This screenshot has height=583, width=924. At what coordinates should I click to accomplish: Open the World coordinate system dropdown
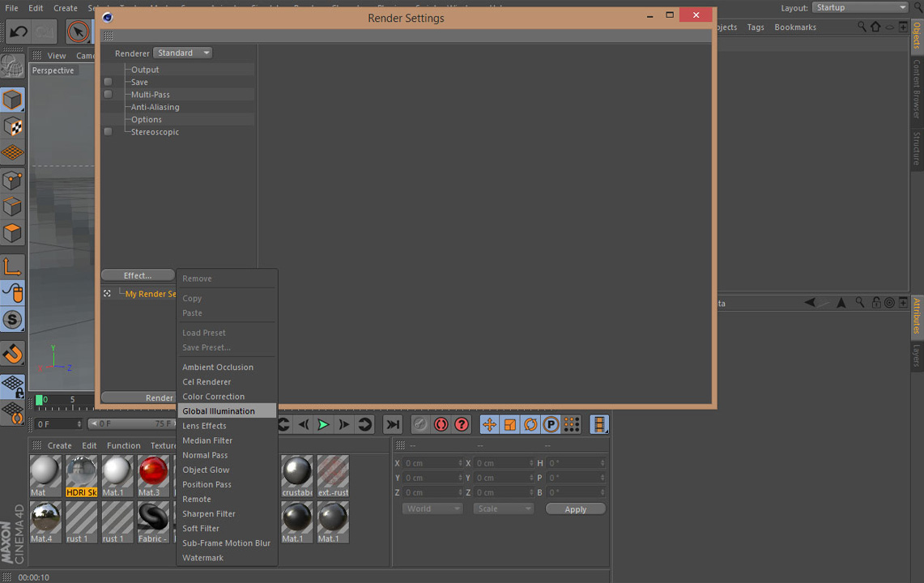pyautogui.click(x=432, y=508)
